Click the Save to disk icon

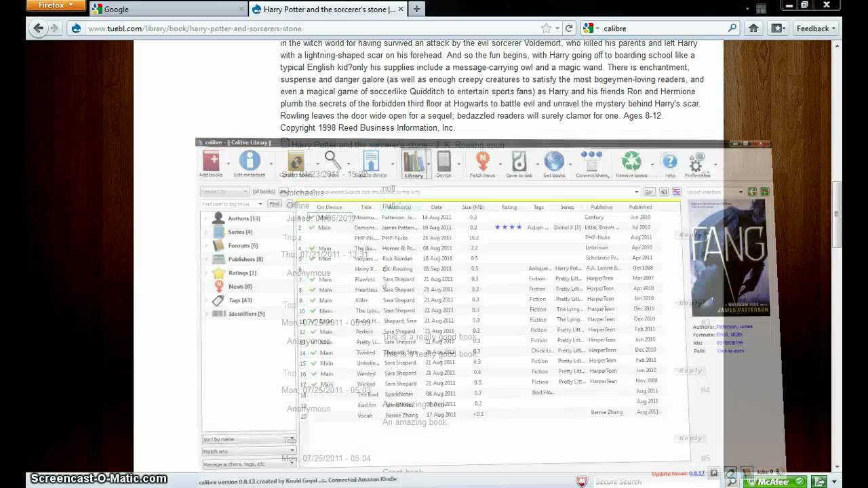point(519,161)
